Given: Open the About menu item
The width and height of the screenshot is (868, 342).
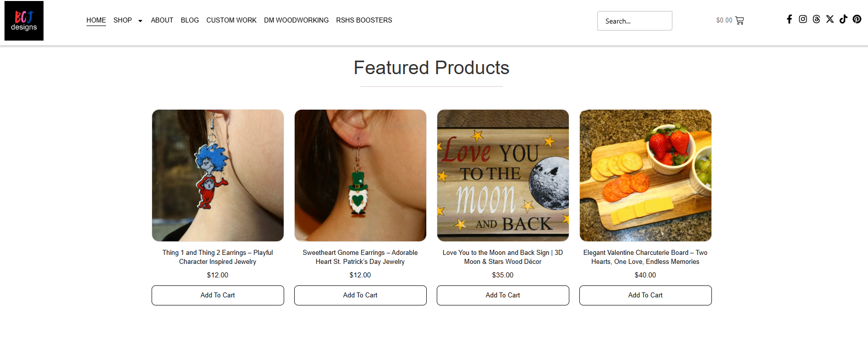Looking at the screenshot, I should point(162,20).
